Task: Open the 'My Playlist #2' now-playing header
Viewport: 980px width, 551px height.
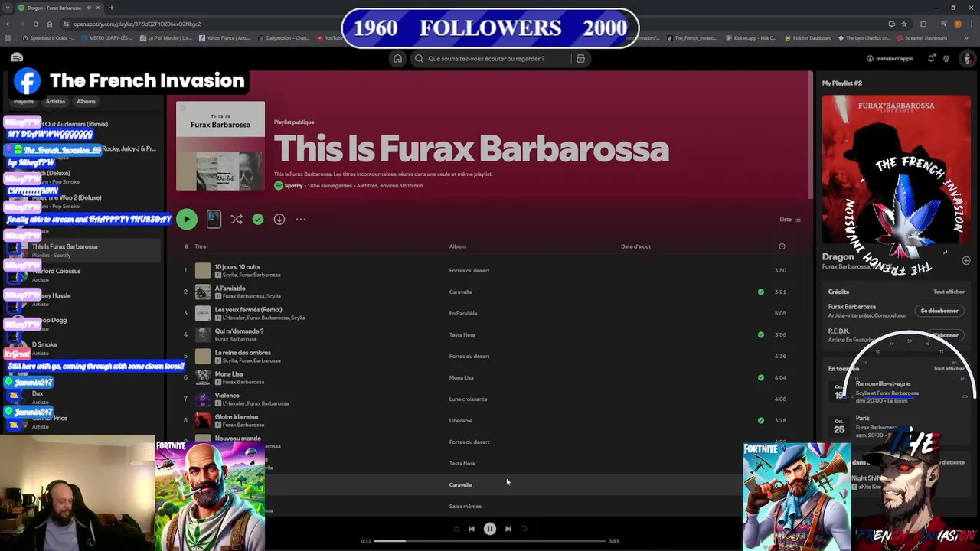Action: click(x=842, y=83)
